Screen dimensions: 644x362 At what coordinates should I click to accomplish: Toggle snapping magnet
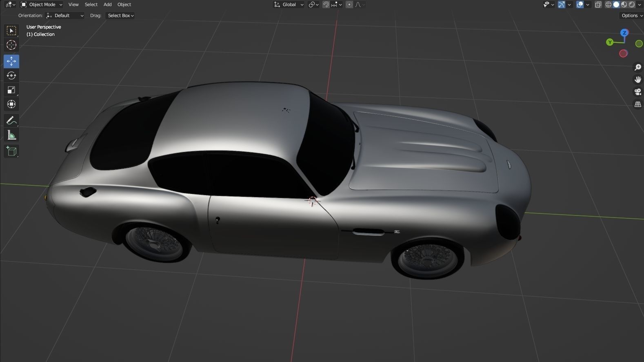point(326,4)
